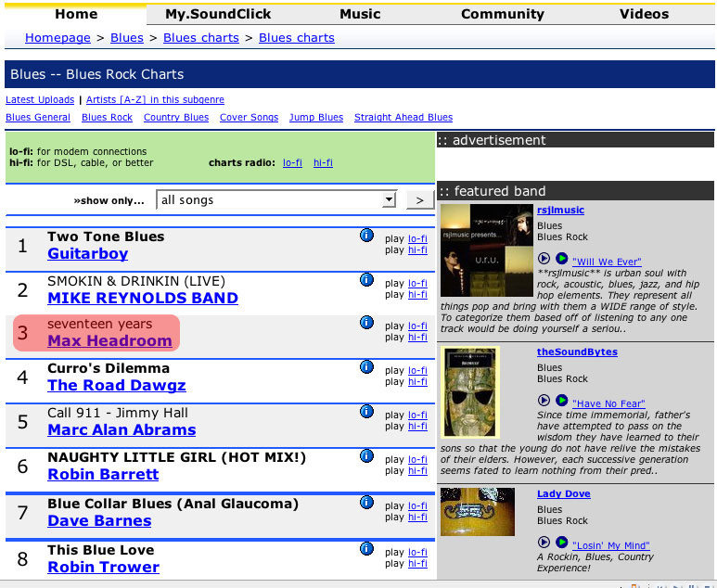Click info icon for This Blue Love

(365, 549)
